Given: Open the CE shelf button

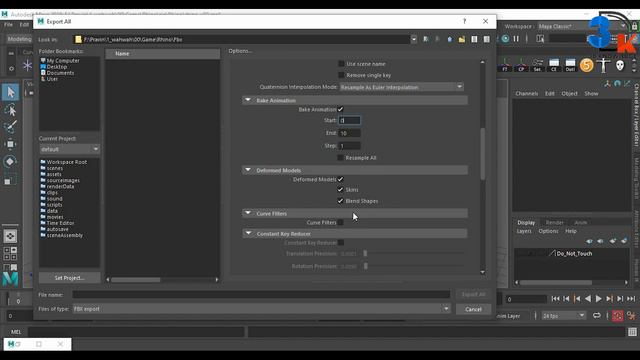Looking at the screenshot, I should coord(554,65).
